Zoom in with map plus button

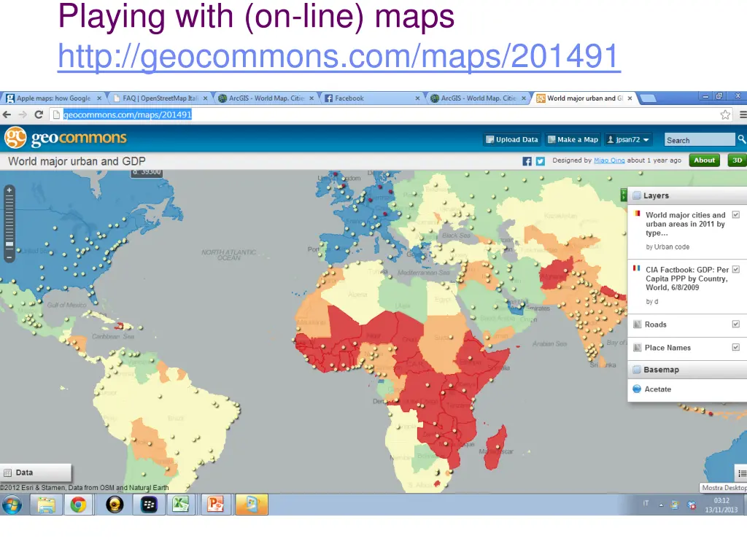(9, 190)
